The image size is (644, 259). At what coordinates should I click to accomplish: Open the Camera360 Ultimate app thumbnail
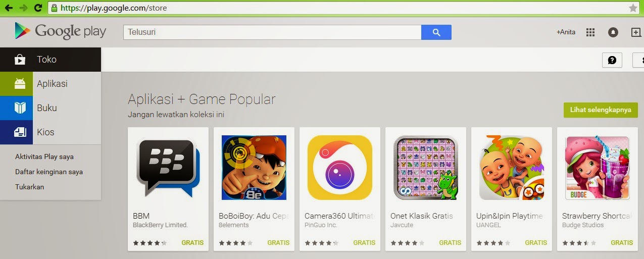tap(340, 168)
